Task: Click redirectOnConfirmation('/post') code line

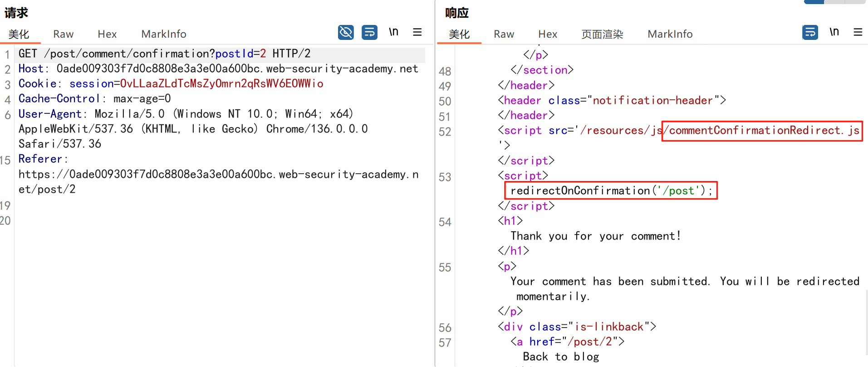Action: 611,191
